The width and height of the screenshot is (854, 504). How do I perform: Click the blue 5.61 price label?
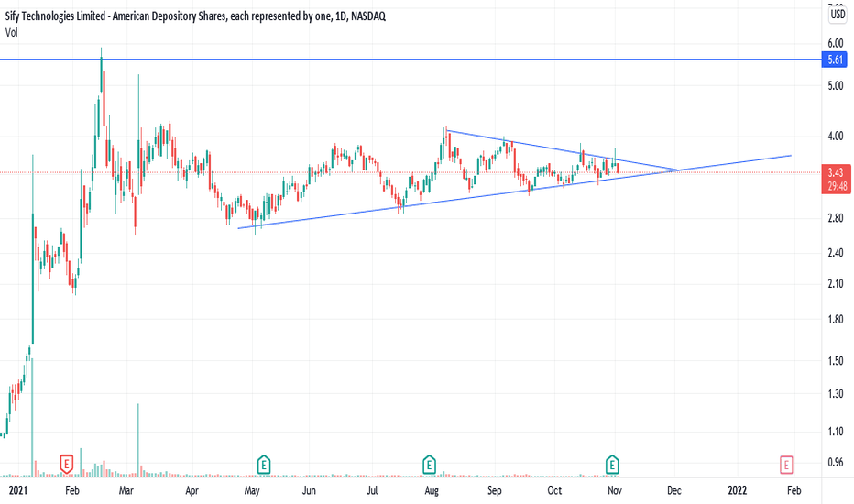pos(836,60)
